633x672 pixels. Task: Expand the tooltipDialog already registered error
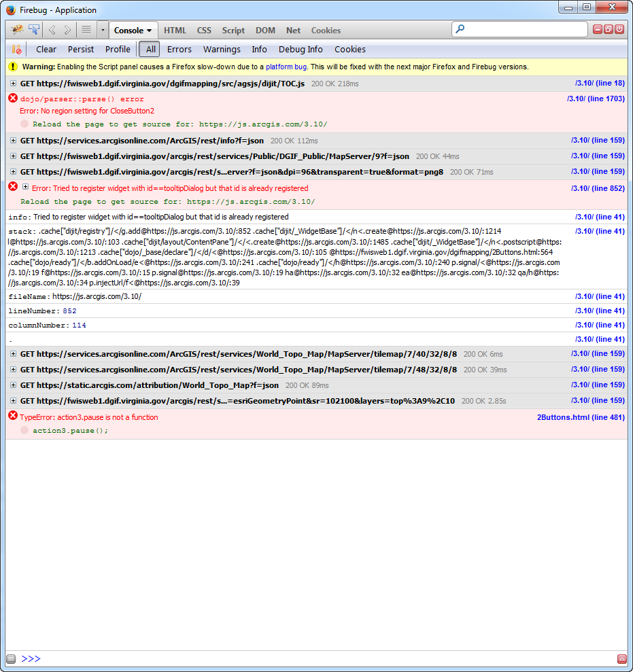click(x=25, y=187)
